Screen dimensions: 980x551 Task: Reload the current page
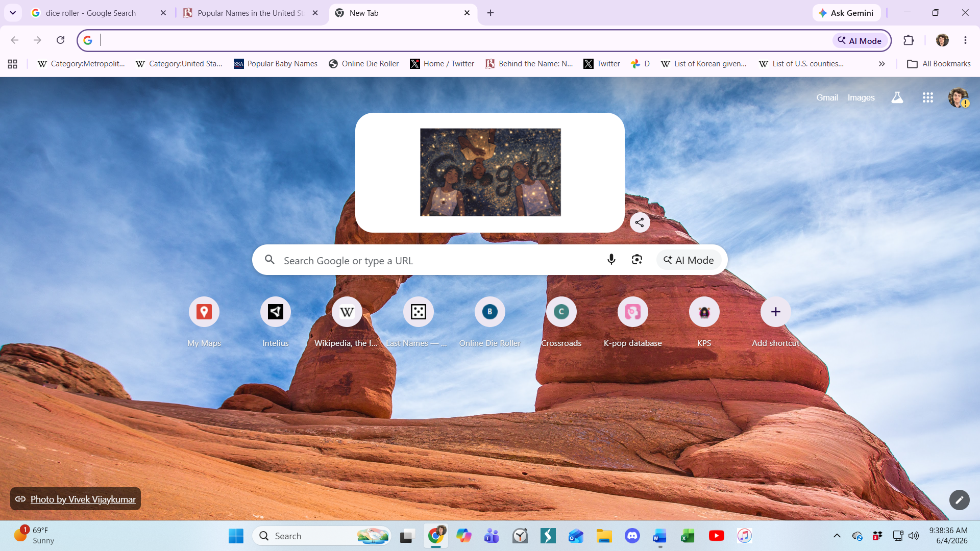pyautogui.click(x=60, y=40)
